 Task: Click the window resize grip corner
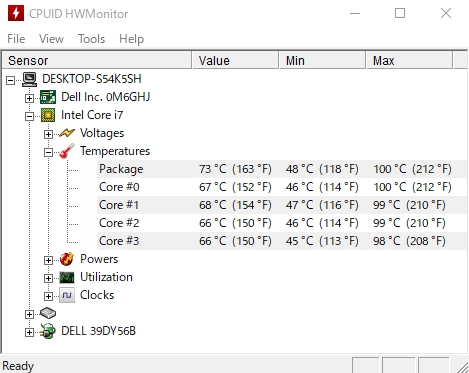click(x=463, y=367)
